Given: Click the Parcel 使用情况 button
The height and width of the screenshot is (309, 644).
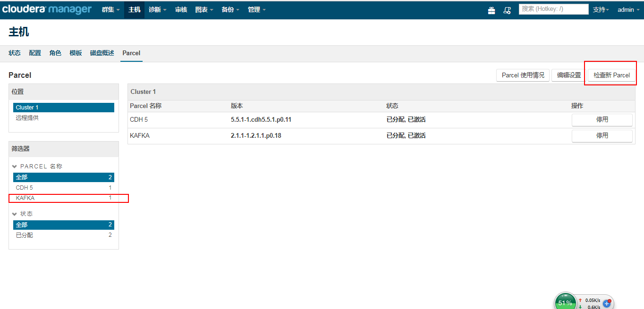Looking at the screenshot, I should pos(523,75).
